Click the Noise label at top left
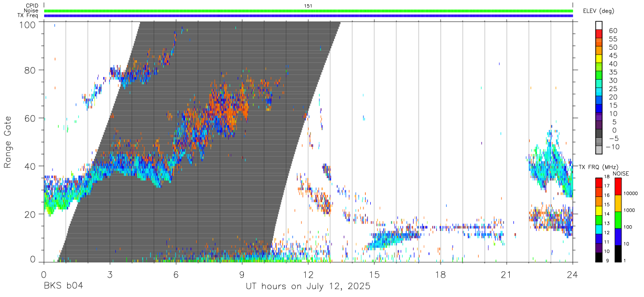The height and width of the screenshot is (297, 644). (x=30, y=10)
